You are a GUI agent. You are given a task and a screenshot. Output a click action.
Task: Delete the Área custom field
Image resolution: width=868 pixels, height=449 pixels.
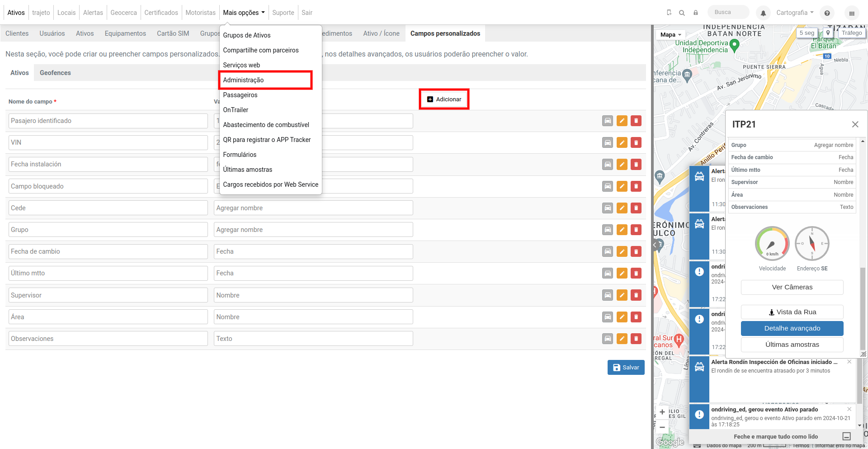pos(636,317)
